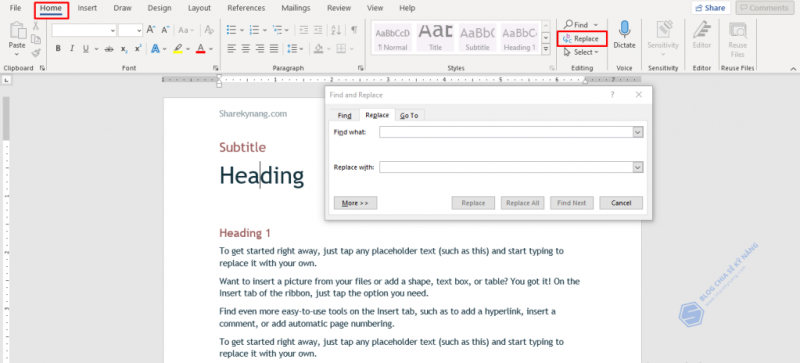Click the Find what input field
Image resolution: width=800 pixels, height=363 pixels.
506,132
